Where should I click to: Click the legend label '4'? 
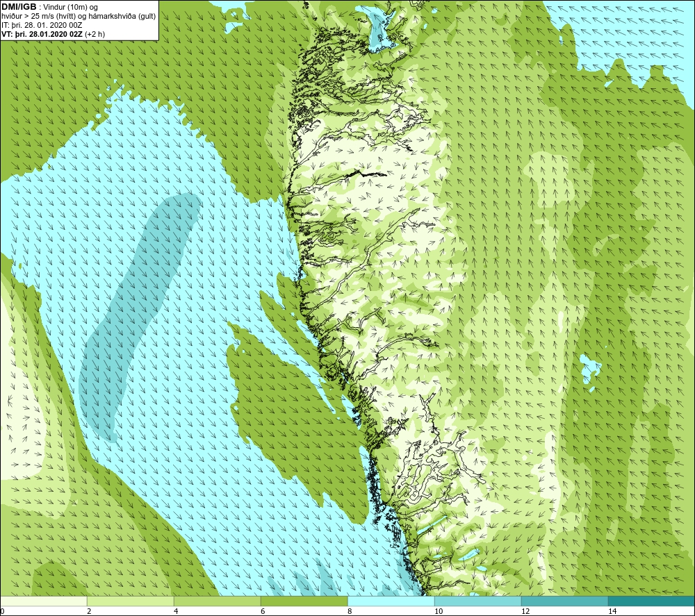click(176, 611)
